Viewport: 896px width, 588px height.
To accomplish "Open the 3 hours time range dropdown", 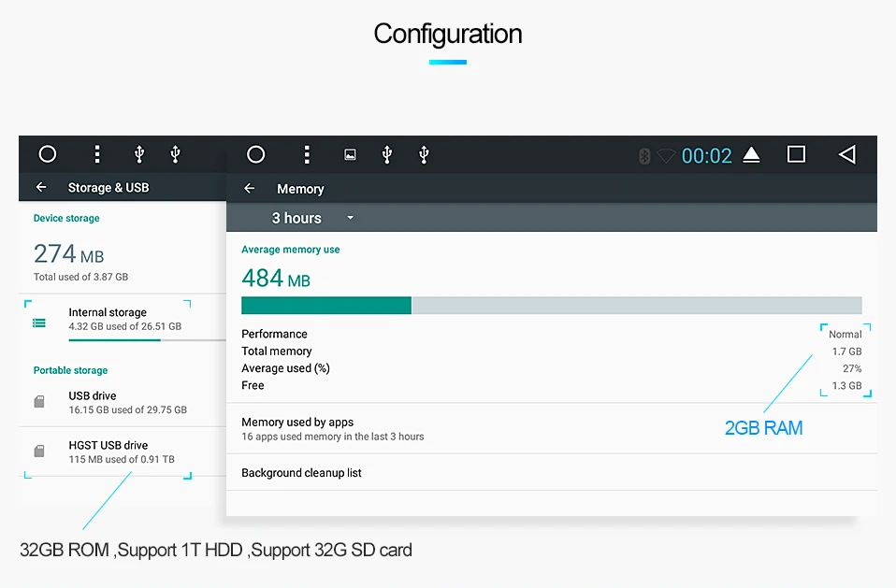I will 313,218.
